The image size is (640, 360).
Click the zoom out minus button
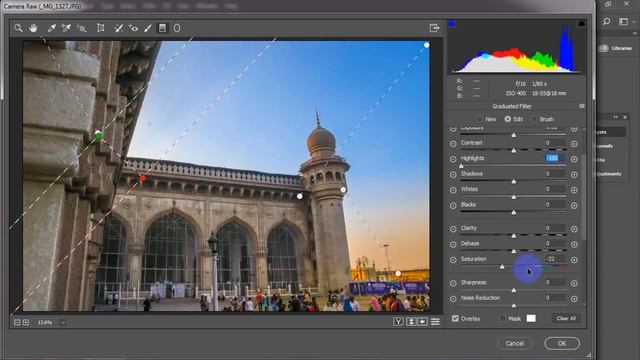[x=17, y=322]
